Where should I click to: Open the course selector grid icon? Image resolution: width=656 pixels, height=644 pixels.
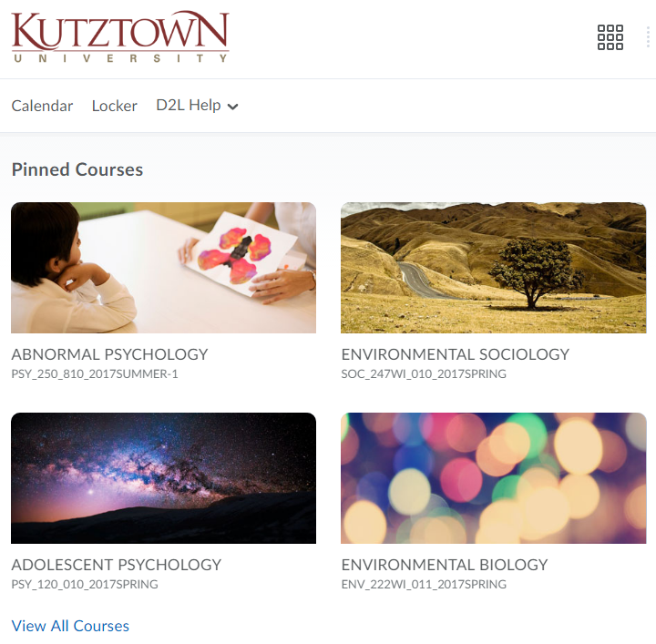[x=610, y=37]
